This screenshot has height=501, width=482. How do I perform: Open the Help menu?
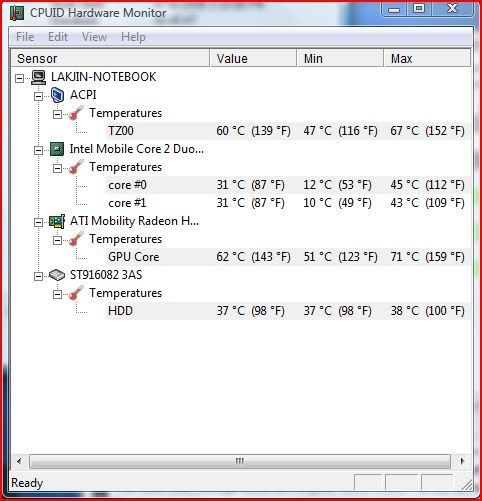click(133, 37)
